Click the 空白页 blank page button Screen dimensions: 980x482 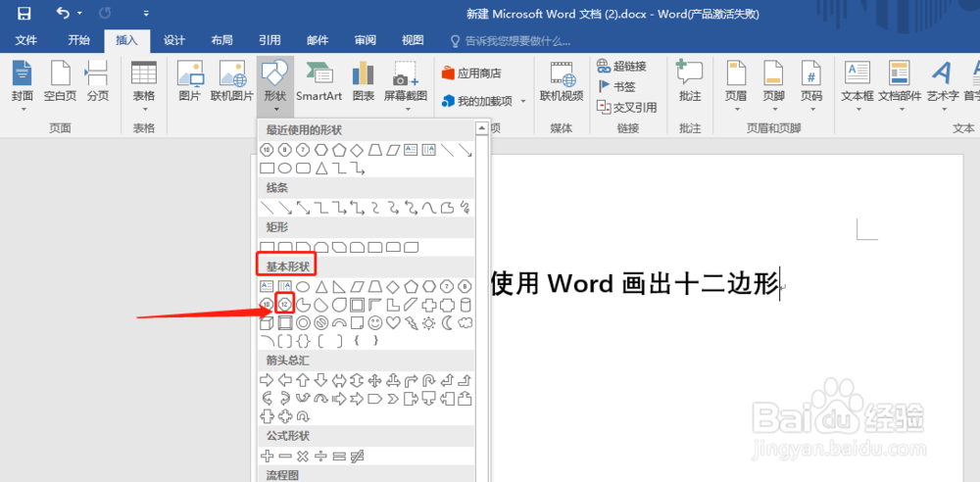60,81
